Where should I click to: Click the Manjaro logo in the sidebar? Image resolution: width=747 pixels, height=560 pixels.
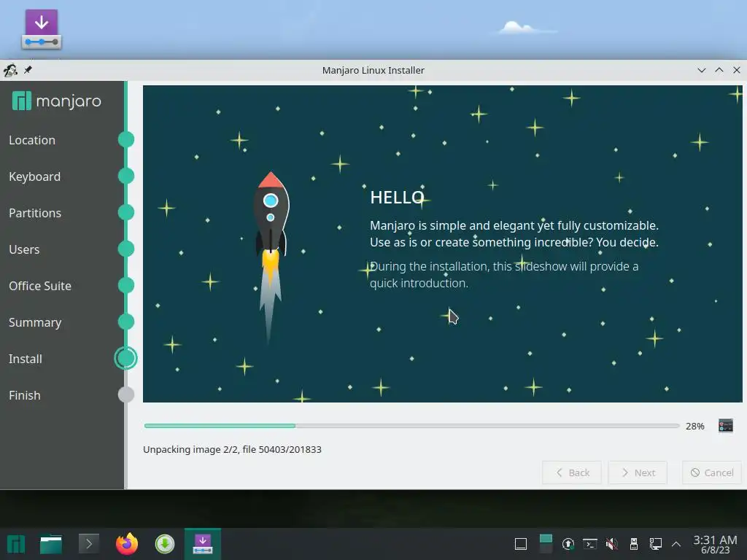[x=57, y=101]
